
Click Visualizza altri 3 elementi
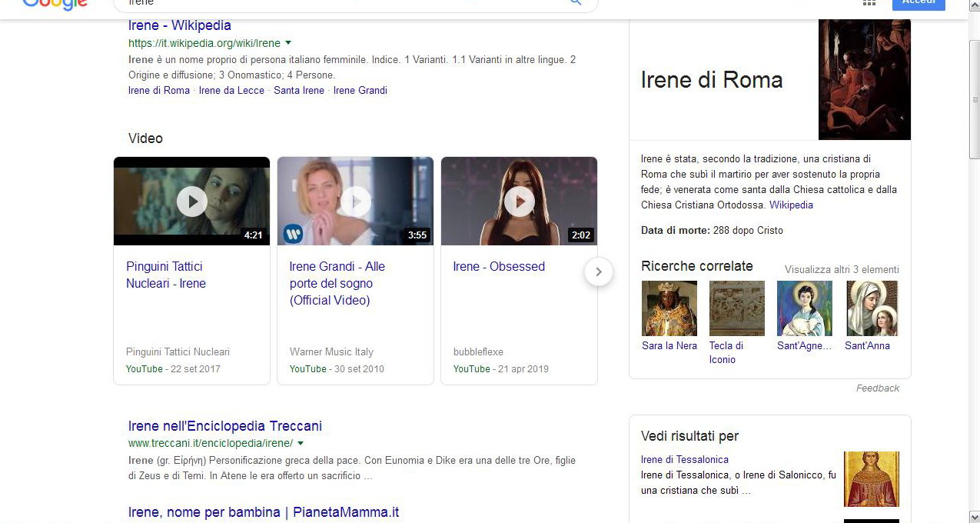click(x=842, y=270)
